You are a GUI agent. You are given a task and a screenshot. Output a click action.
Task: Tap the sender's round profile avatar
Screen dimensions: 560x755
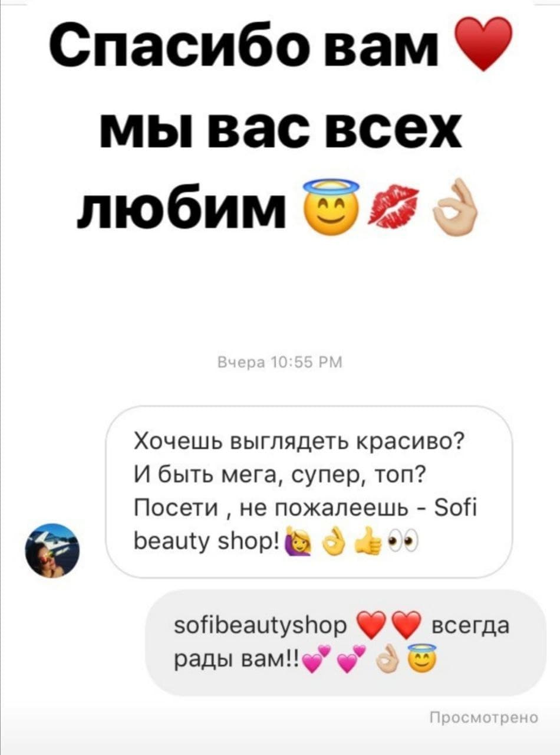[52, 550]
